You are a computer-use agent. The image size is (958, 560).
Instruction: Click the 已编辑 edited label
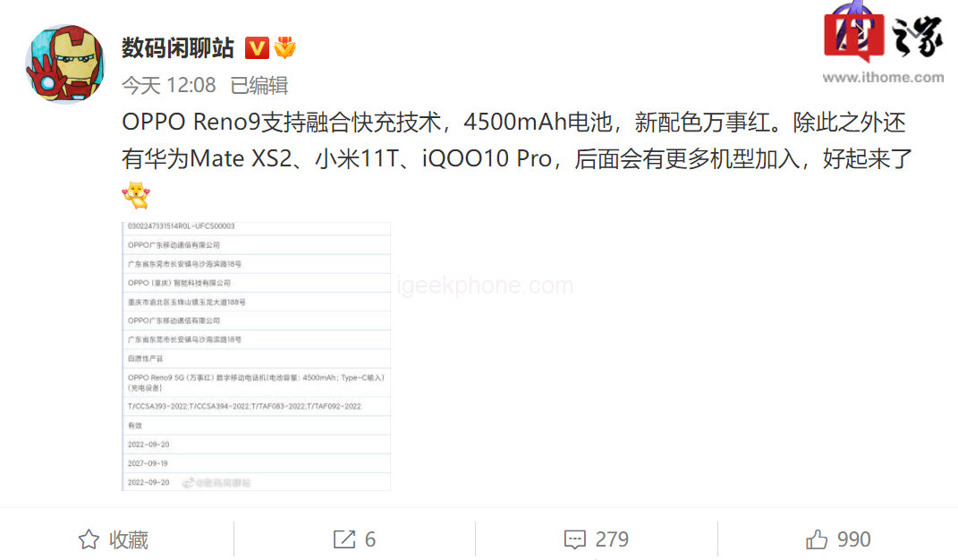(x=259, y=85)
